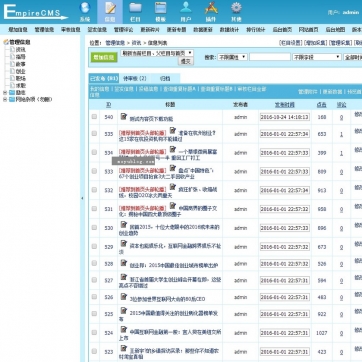Click the edit icon in row ID 534
The image size is (362, 362).
click(x=172, y=149)
